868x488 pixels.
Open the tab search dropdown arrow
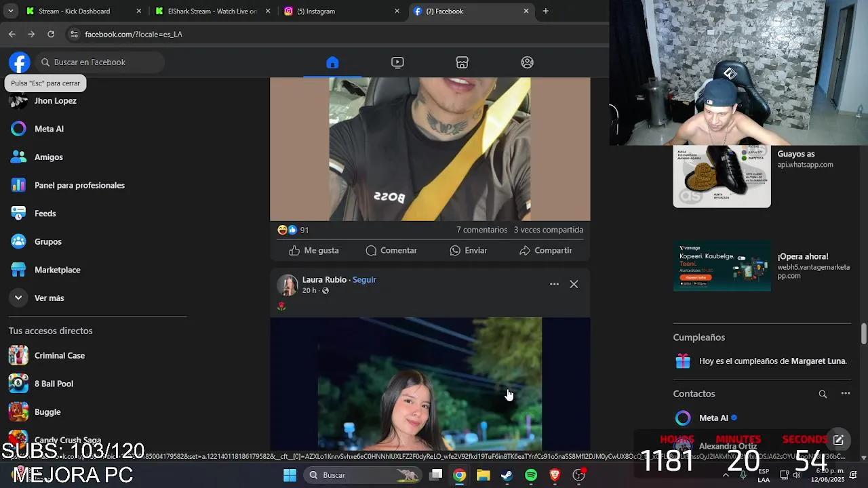pos(10,11)
